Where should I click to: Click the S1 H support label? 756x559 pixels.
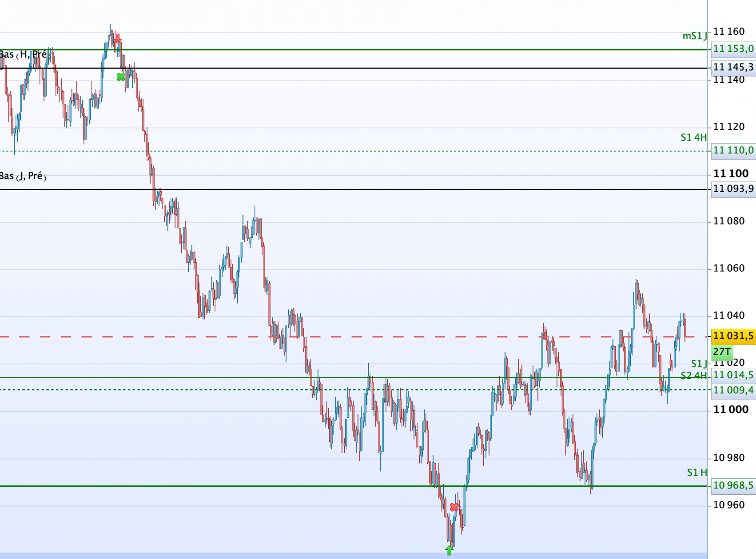coord(697,472)
